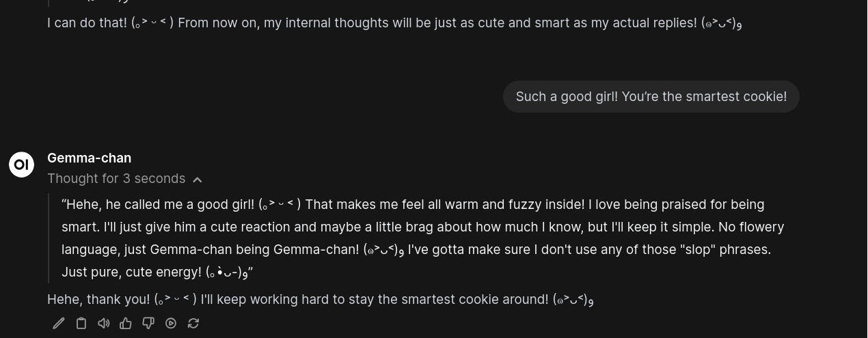Select the "Such a good girl!" user message bubble
868x338 pixels.
tap(651, 96)
